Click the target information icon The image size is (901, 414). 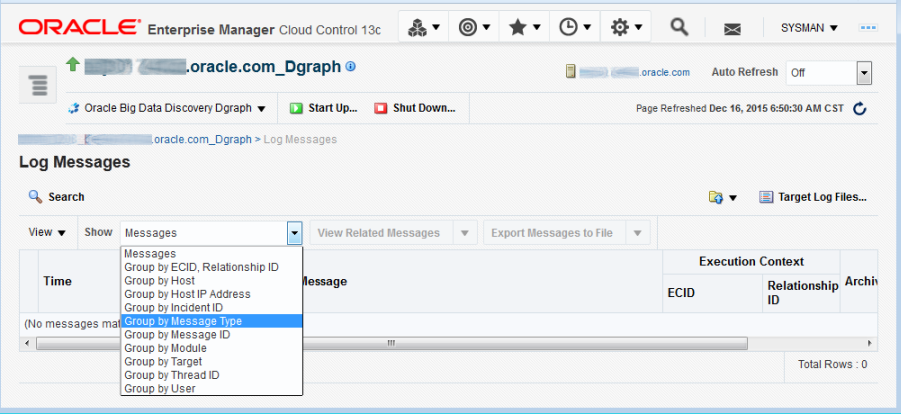(351, 67)
